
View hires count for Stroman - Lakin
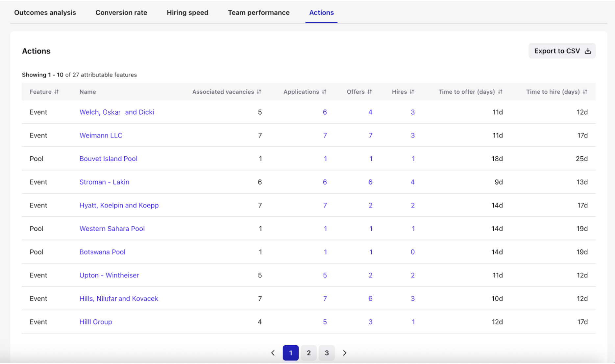tap(412, 182)
